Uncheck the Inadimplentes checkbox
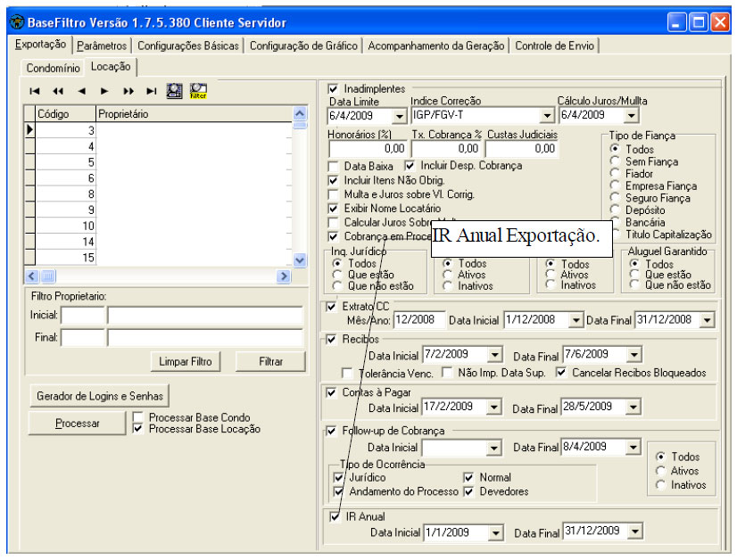 pos(334,89)
